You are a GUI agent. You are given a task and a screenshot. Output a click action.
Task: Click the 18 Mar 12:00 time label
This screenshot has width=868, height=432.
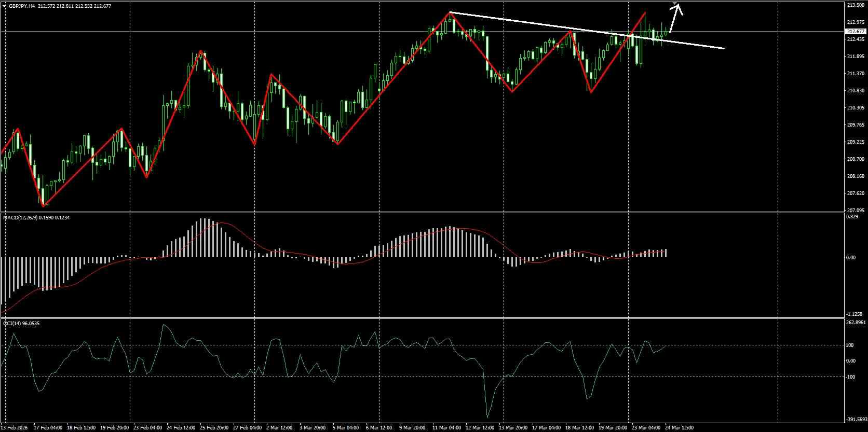coord(579,428)
